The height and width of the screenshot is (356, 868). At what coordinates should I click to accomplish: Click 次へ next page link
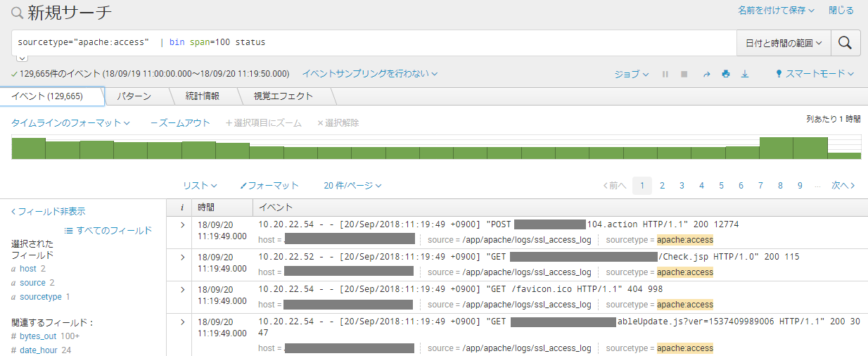843,185
